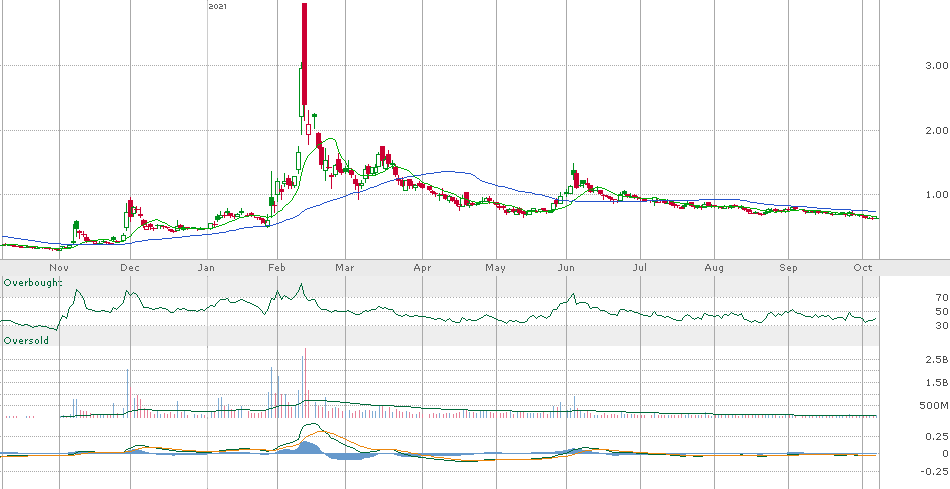Click the Jan month label

(207, 267)
